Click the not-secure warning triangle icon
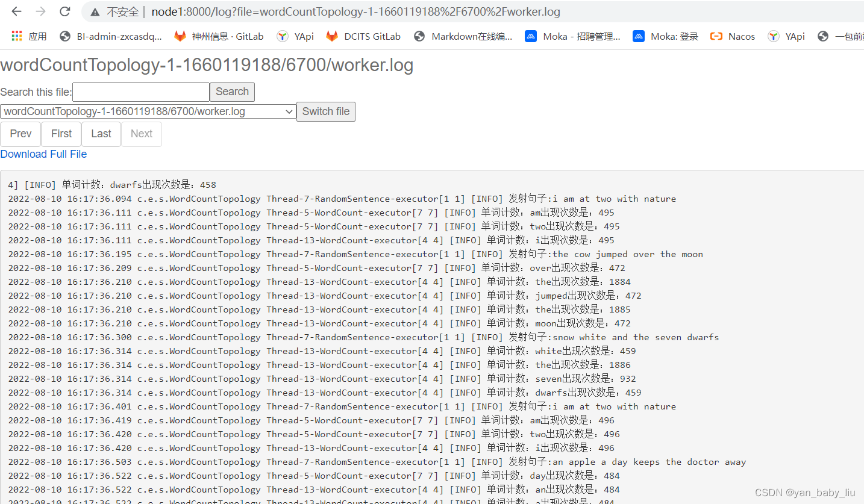Image resolution: width=864 pixels, height=504 pixels. [94, 12]
